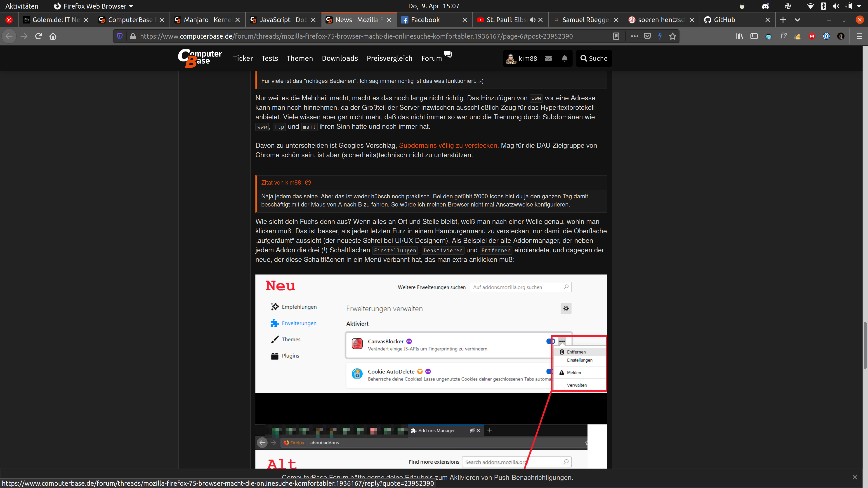Screen dimensions: 868x488
Task: Expand the list all tabs chevron
Action: (797, 20)
